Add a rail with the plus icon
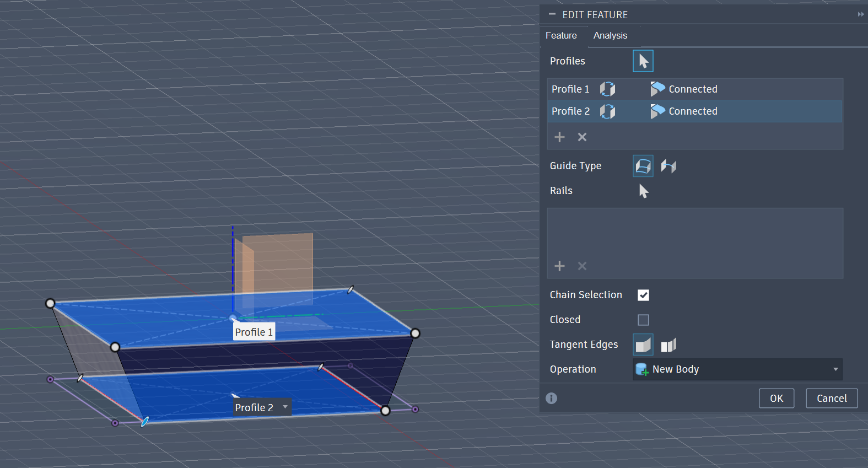The width and height of the screenshot is (868, 468). 559,266
